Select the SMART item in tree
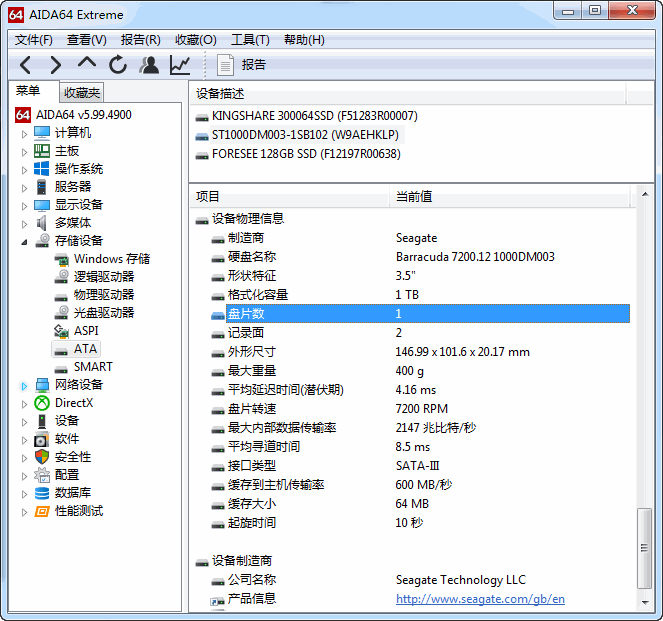The width and height of the screenshot is (663, 621). coord(93,367)
